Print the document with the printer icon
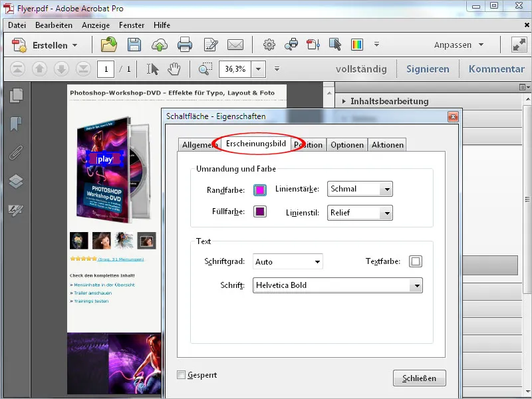 (185, 45)
